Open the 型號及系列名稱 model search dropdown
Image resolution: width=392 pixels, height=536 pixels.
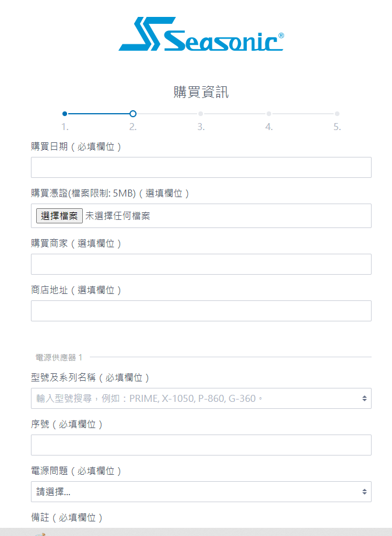[x=201, y=398]
